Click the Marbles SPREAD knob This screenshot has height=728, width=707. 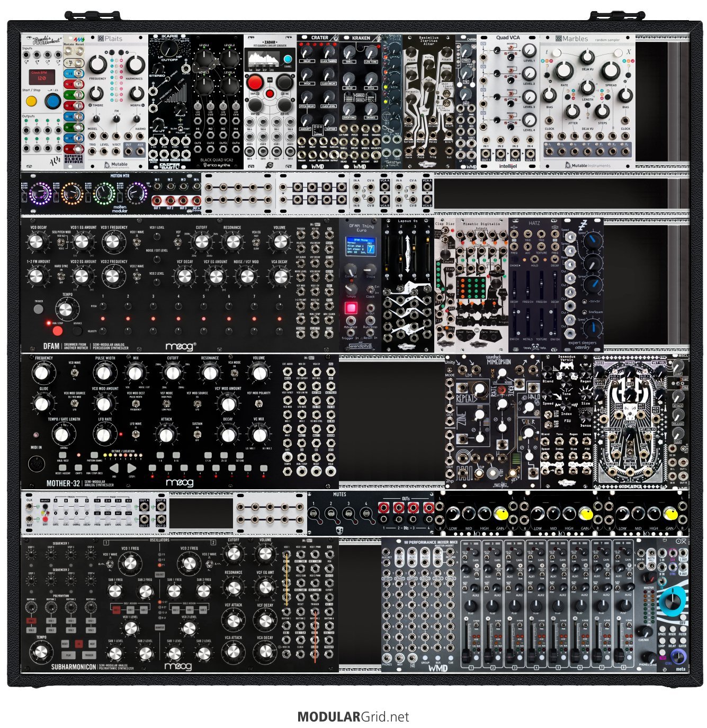click(x=611, y=70)
